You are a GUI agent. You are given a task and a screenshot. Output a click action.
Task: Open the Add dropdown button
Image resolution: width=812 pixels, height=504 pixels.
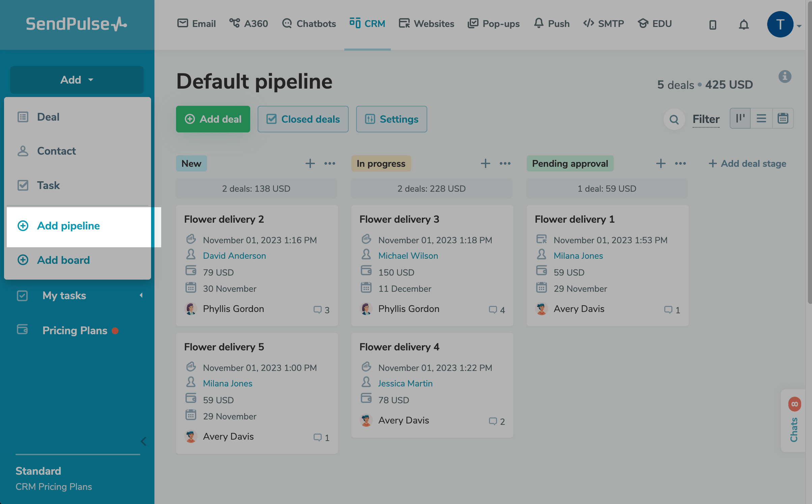coord(77,80)
